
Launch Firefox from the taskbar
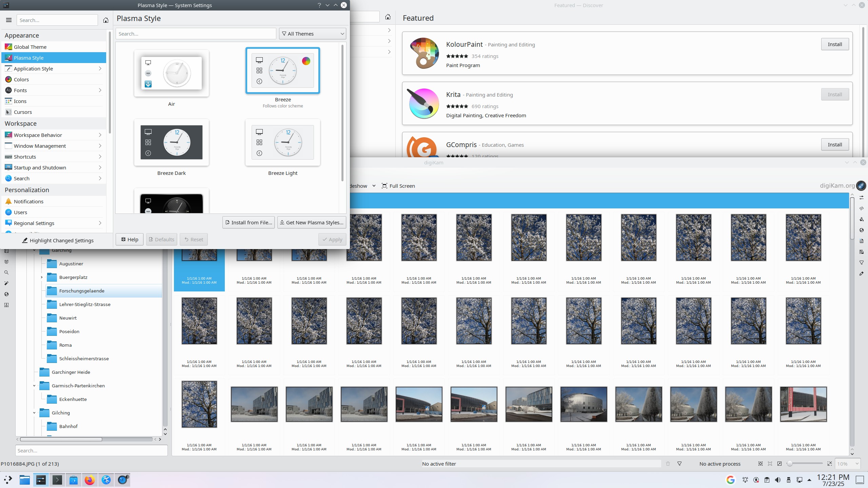point(90,480)
